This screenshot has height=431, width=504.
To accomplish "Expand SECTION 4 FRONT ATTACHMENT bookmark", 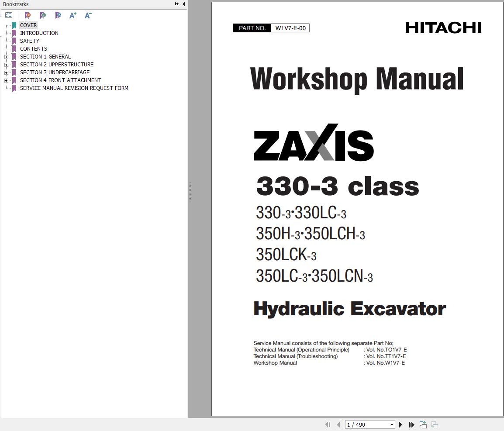I will coord(6,80).
